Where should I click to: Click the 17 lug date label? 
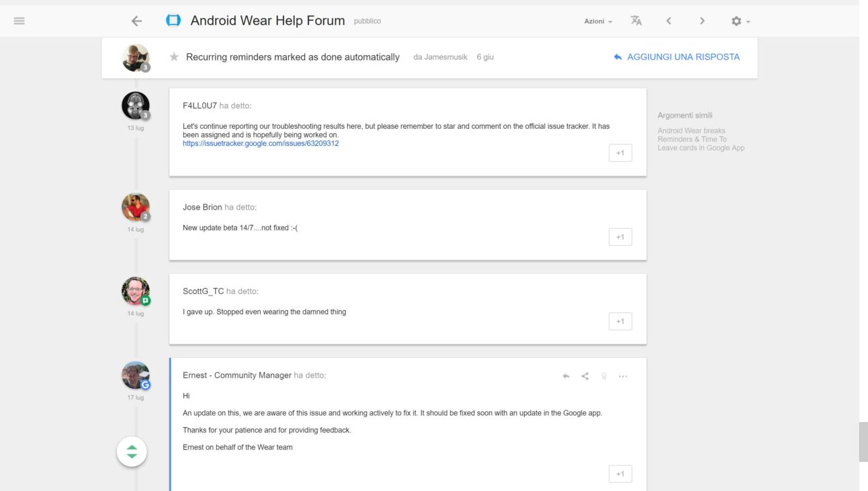tap(136, 398)
